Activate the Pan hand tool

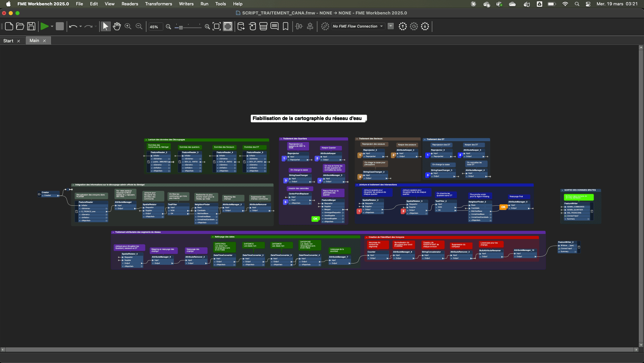[117, 26]
